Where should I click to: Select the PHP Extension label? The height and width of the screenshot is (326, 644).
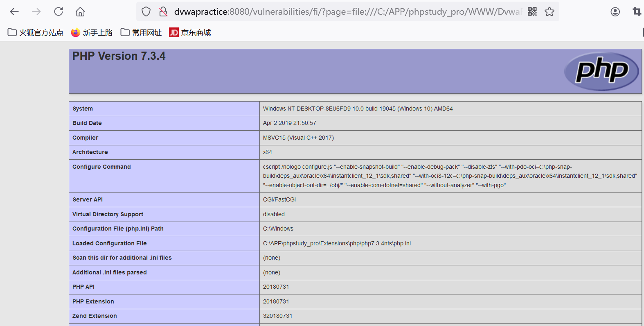pyautogui.click(x=93, y=301)
